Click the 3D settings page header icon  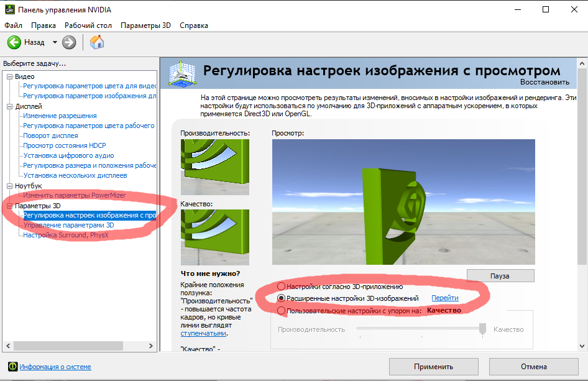(x=182, y=73)
